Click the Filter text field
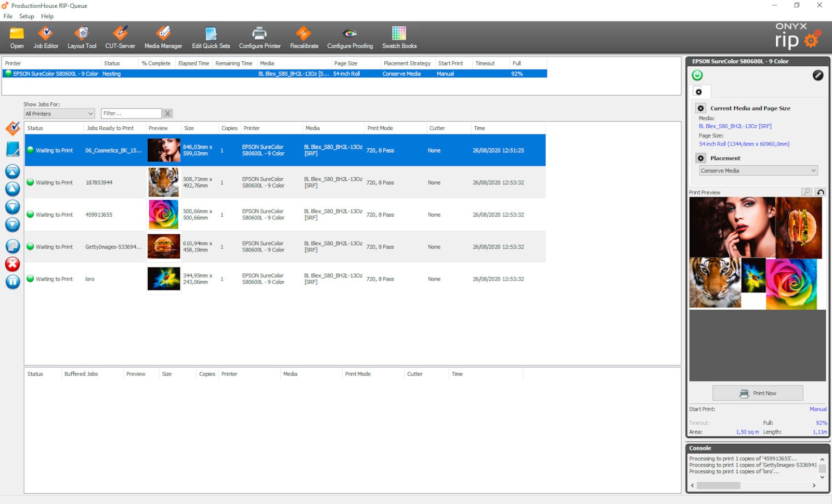The width and height of the screenshot is (832, 504). coord(131,114)
